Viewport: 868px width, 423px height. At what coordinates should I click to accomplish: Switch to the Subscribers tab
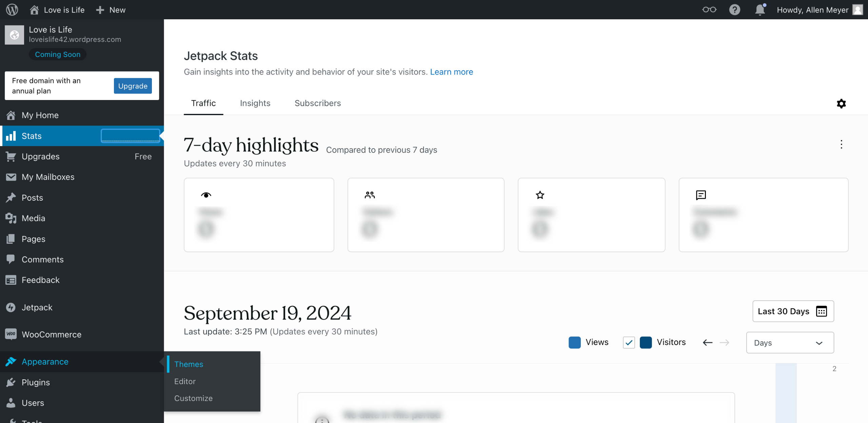317,103
